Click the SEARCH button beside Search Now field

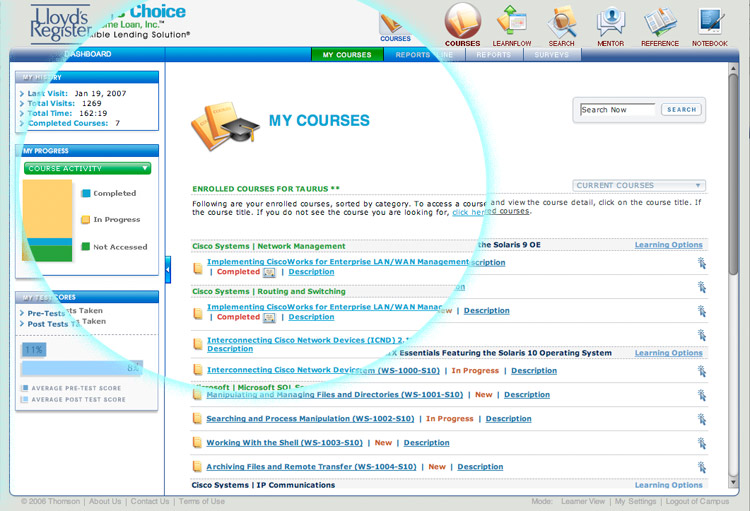click(682, 110)
